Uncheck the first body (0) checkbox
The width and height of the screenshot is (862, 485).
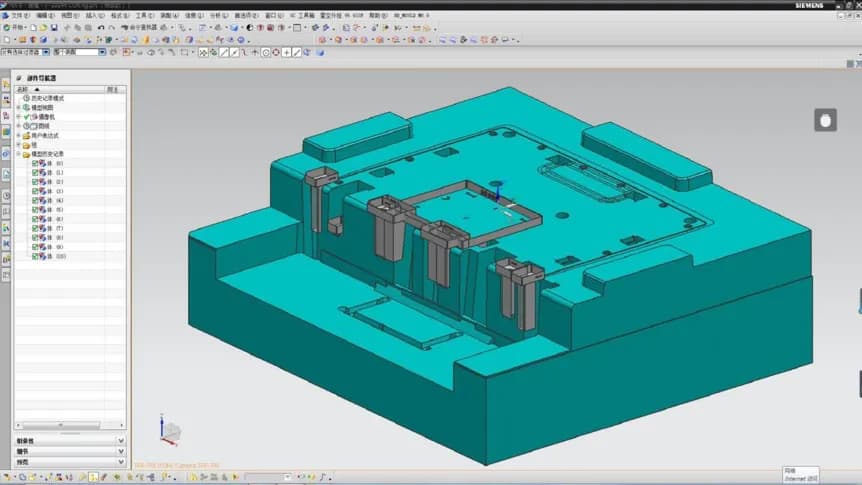(x=35, y=163)
